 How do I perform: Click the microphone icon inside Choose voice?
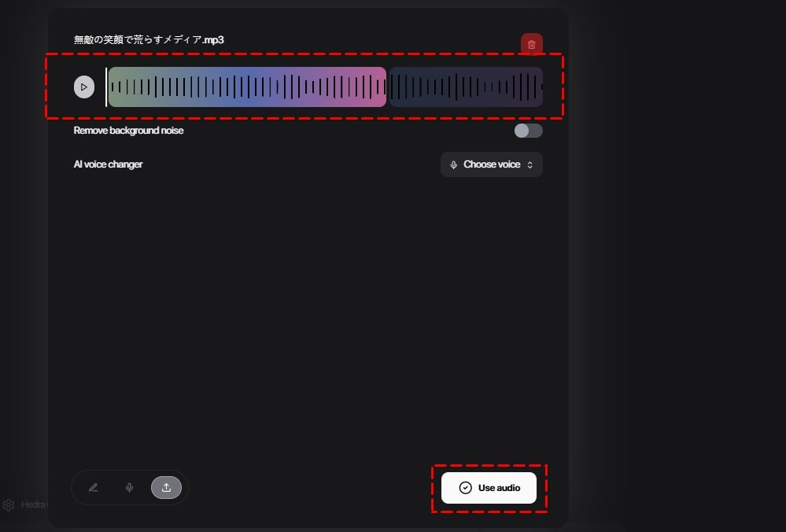tap(454, 164)
